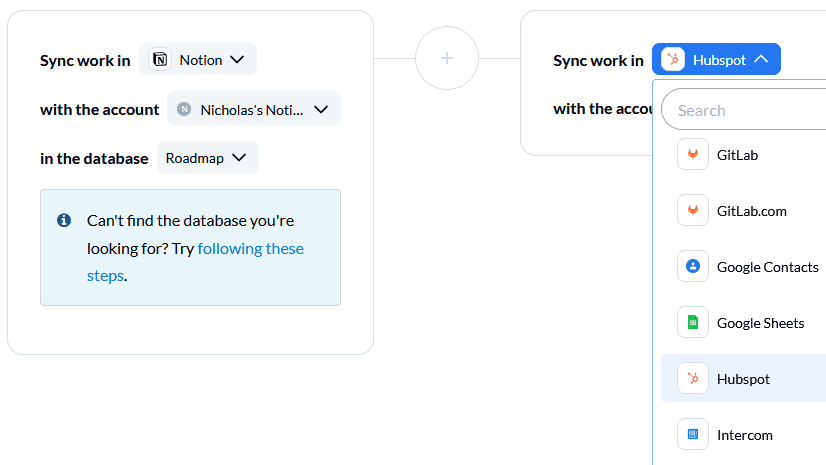Click the plus circle between panels
Image resolution: width=826 pixels, height=465 pixels.
[x=447, y=58]
